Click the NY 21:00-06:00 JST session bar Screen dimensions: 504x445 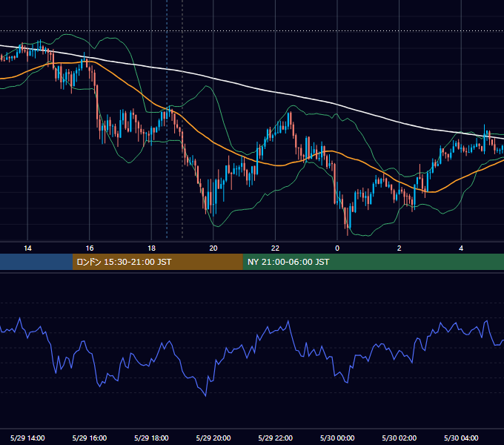(x=373, y=262)
